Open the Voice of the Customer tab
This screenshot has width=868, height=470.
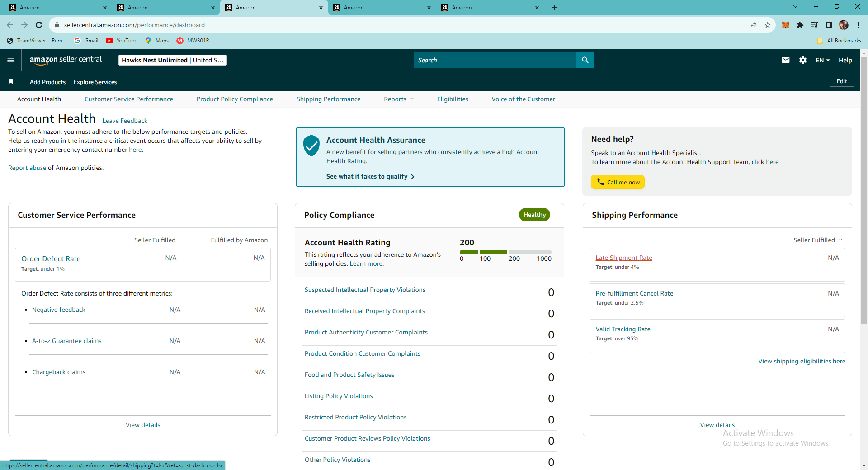point(524,99)
